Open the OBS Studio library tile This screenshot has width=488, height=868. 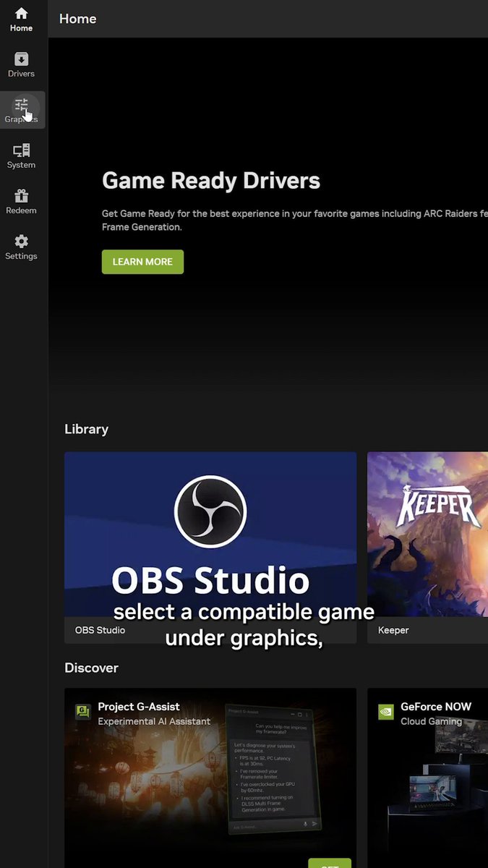coord(210,548)
